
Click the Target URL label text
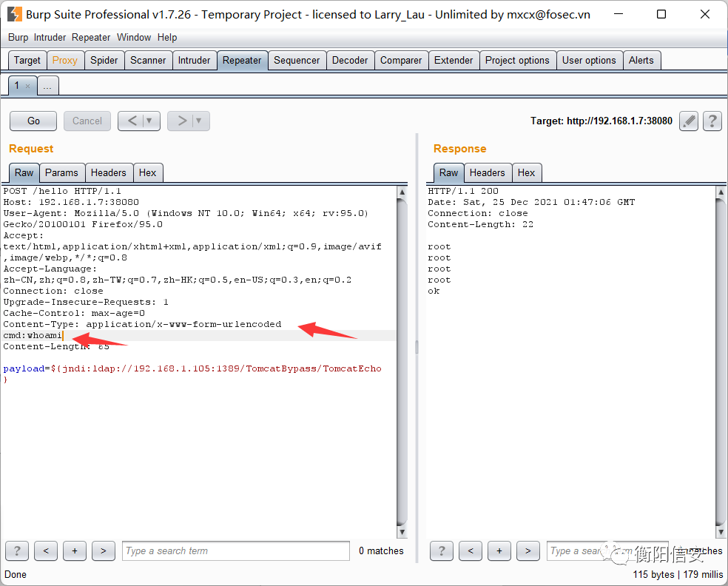pos(601,121)
